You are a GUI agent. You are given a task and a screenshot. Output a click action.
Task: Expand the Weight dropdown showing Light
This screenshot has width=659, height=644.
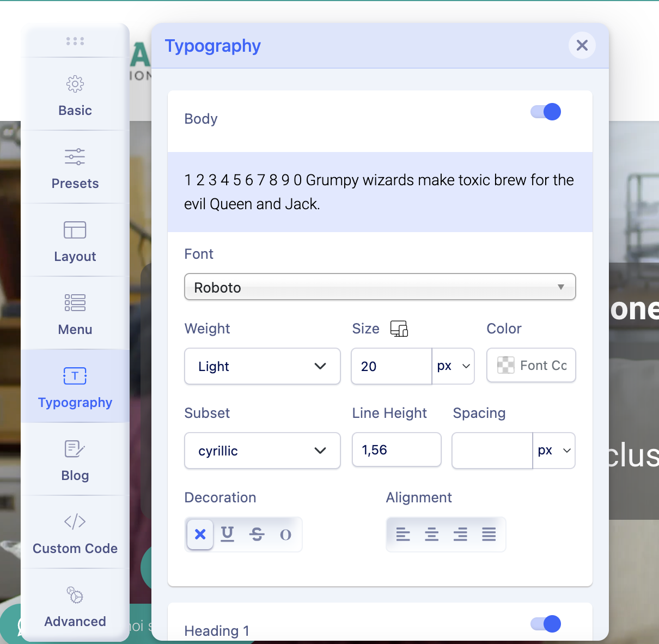pos(262,366)
